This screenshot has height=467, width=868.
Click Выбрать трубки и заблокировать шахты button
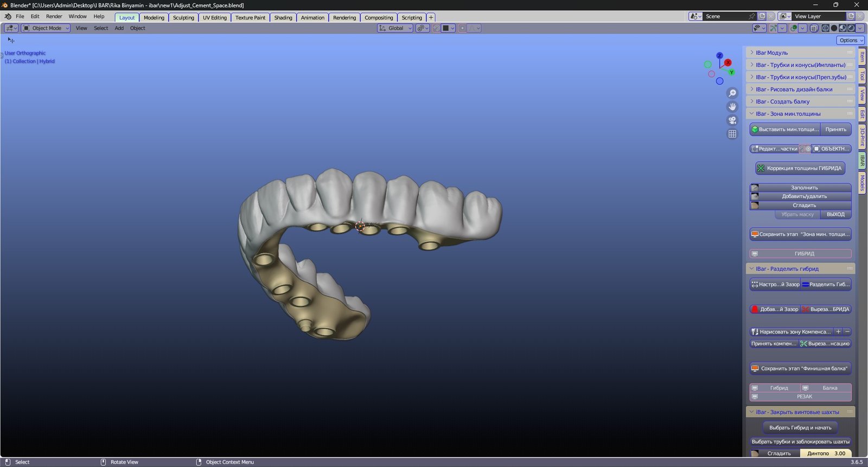(x=800, y=442)
